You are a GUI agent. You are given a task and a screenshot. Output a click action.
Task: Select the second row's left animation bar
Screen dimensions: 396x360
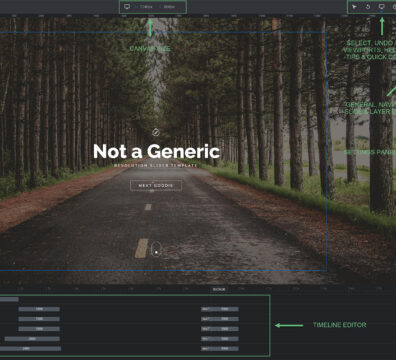(39, 309)
